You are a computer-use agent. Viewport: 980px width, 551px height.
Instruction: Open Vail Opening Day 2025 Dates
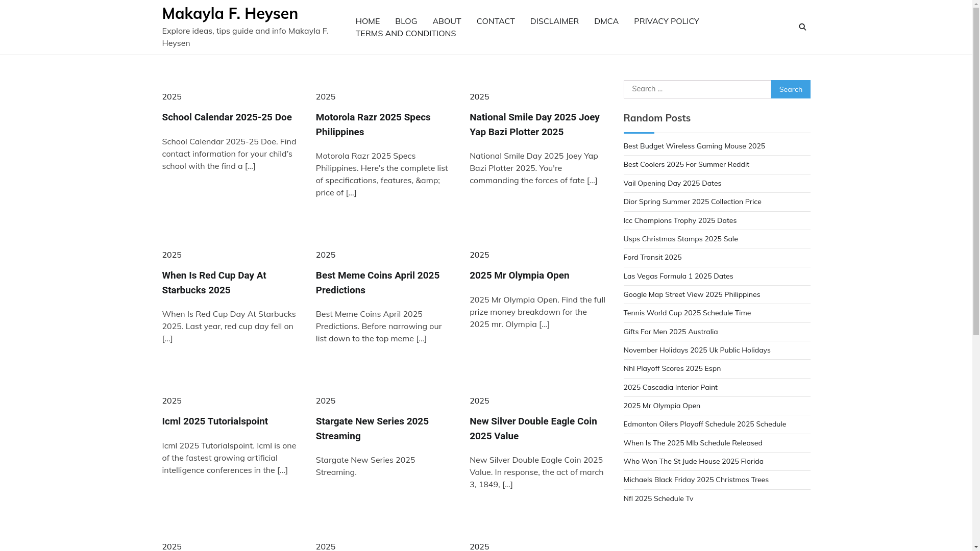click(672, 183)
